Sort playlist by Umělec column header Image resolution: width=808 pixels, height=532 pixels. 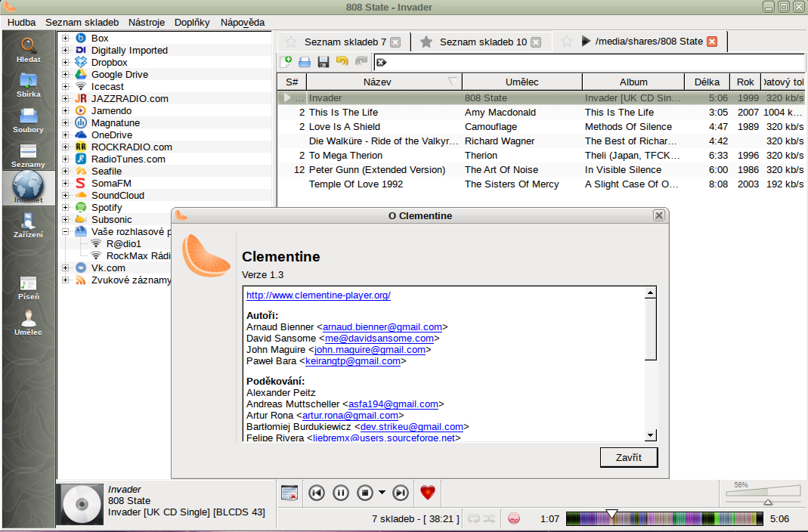click(522, 82)
